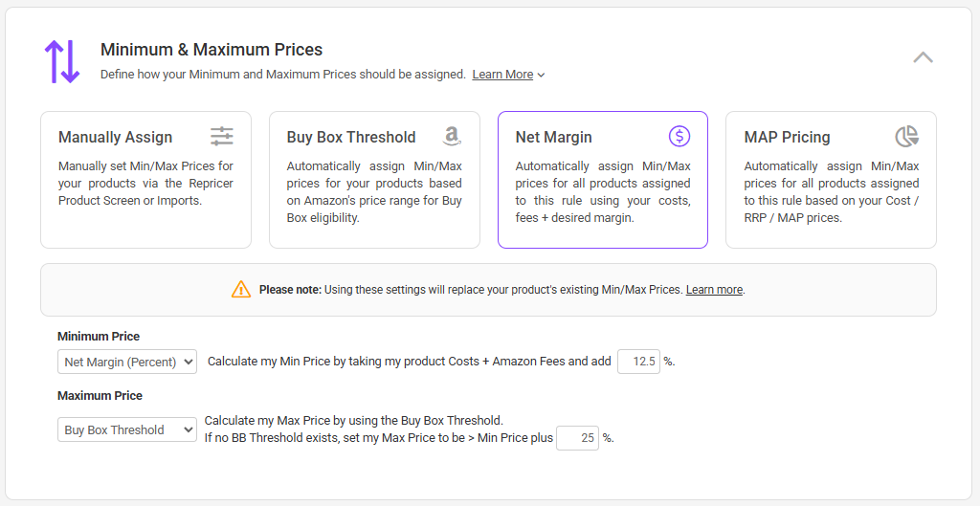Click the dollar circle icon in Net Margin

click(679, 136)
